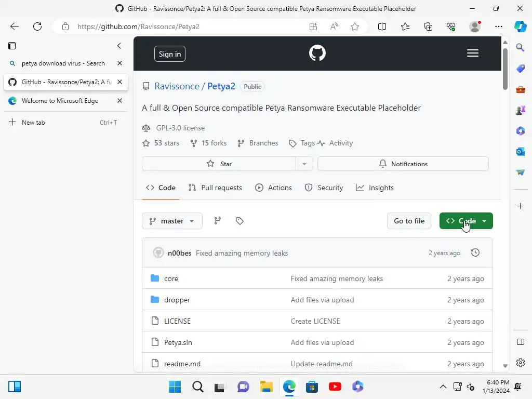Image resolution: width=532 pixels, height=399 pixels.
Task: Close the petya download virus search tab
Action: point(120,63)
